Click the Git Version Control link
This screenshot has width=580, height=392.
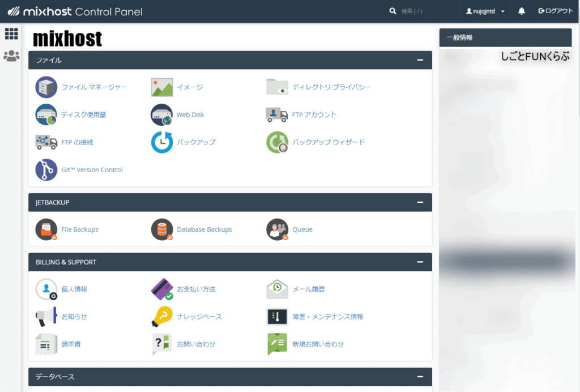(92, 170)
